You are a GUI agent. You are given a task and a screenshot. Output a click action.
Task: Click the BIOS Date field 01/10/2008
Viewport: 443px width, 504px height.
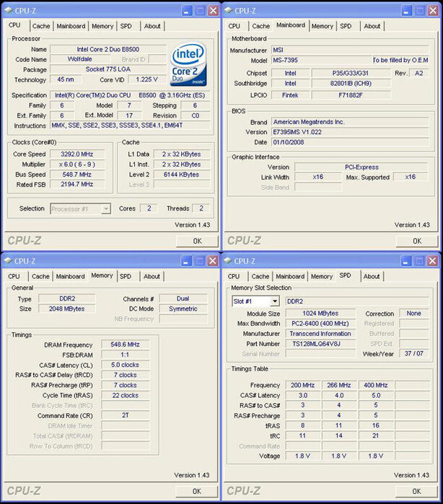click(x=350, y=142)
